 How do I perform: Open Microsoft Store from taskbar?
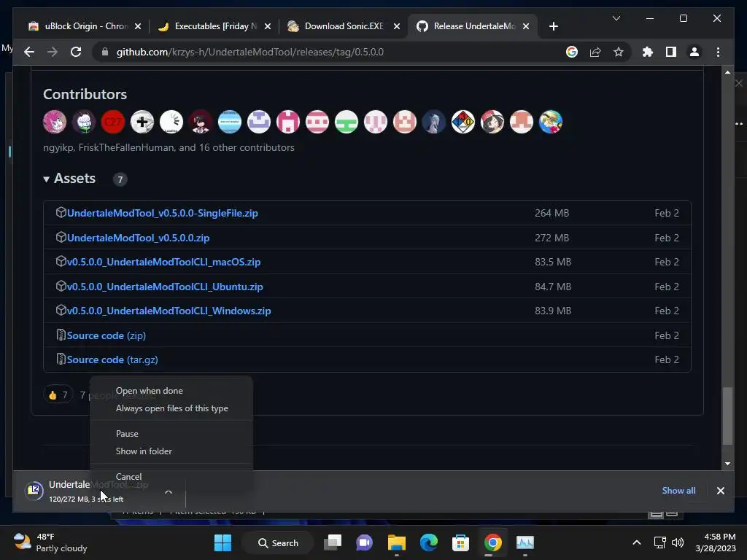point(461,542)
